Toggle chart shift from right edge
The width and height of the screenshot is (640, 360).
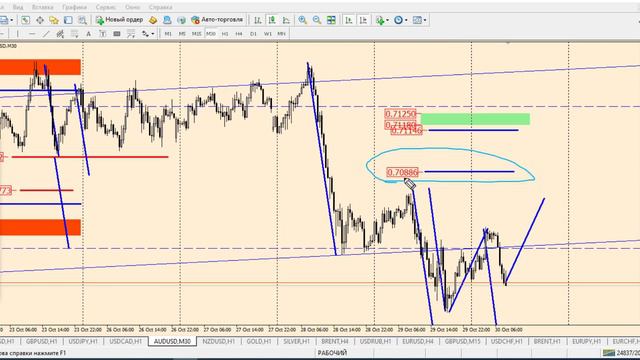[363, 20]
